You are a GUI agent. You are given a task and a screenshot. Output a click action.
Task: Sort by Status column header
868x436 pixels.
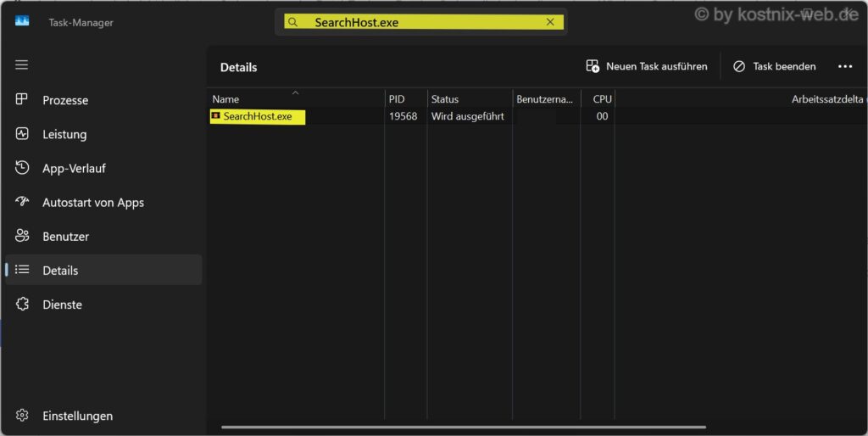470,99
